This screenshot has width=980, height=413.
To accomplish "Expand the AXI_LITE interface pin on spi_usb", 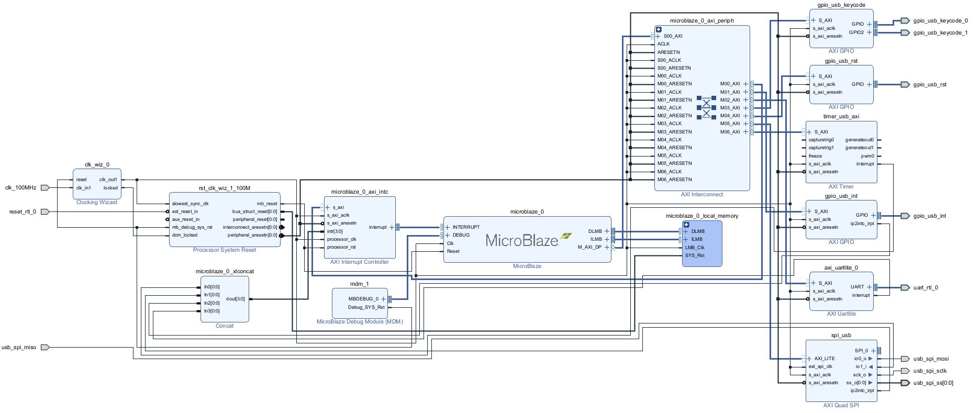I will pyautogui.click(x=809, y=359).
